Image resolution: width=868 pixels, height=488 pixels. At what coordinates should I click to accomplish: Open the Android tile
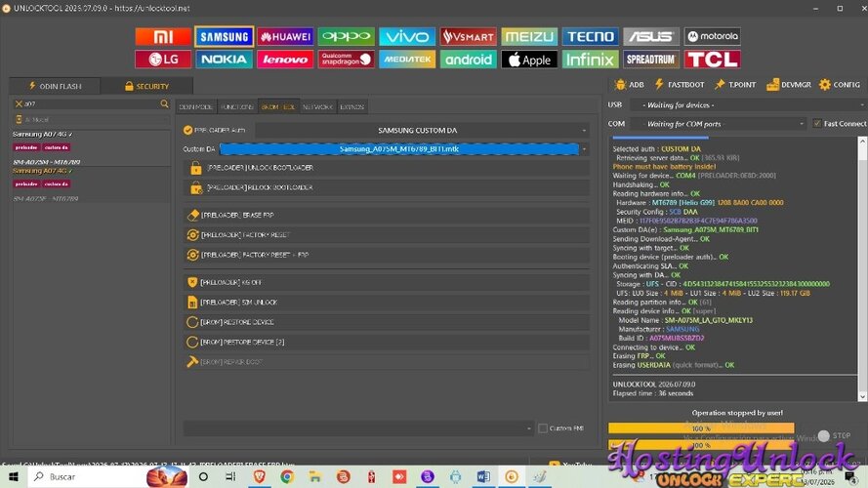point(469,60)
